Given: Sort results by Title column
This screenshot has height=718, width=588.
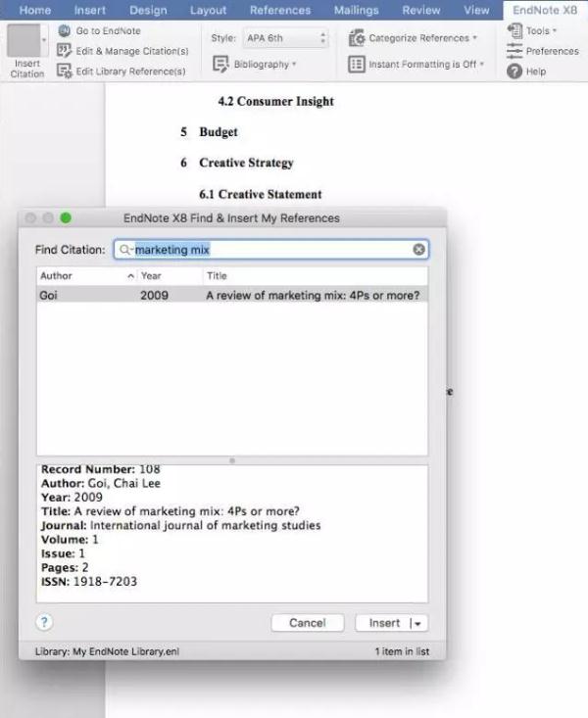Looking at the screenshot, I should [316, 275].
